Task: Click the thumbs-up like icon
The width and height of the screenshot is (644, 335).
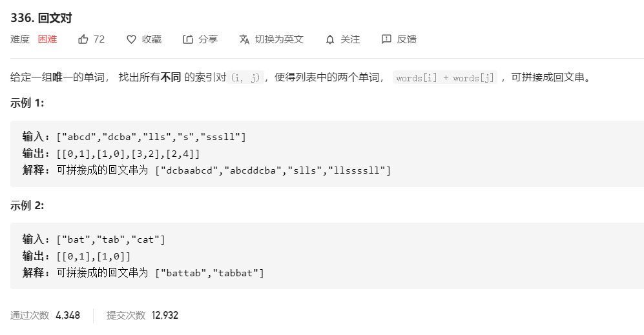Action: pos(83,39)
